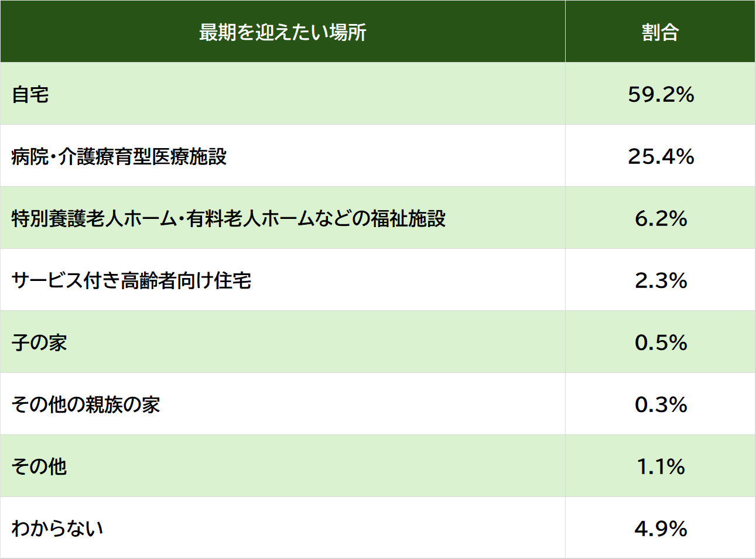
Task: Click the 4.9% percentage cell
Action: point(661,529)
